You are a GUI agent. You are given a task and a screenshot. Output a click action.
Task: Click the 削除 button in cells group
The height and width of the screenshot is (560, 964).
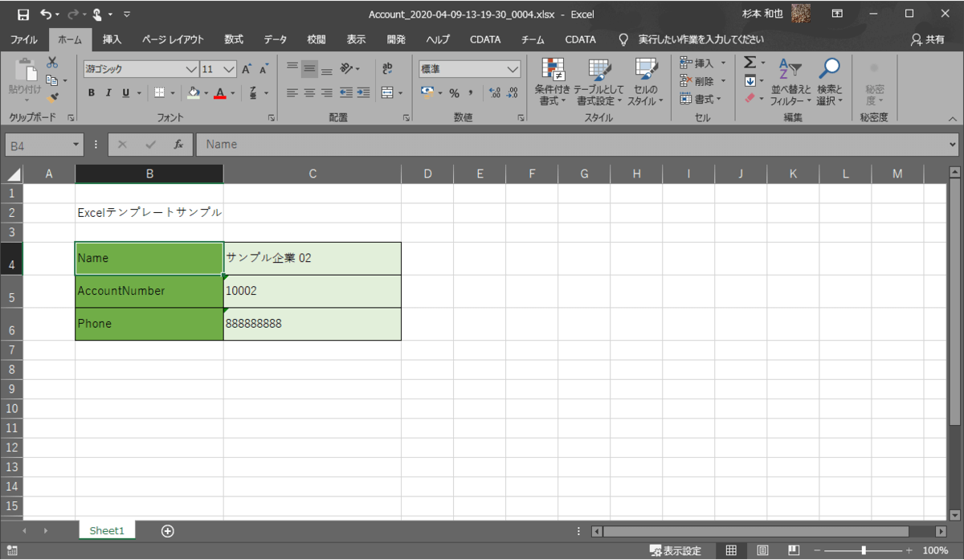pos(697,80)
